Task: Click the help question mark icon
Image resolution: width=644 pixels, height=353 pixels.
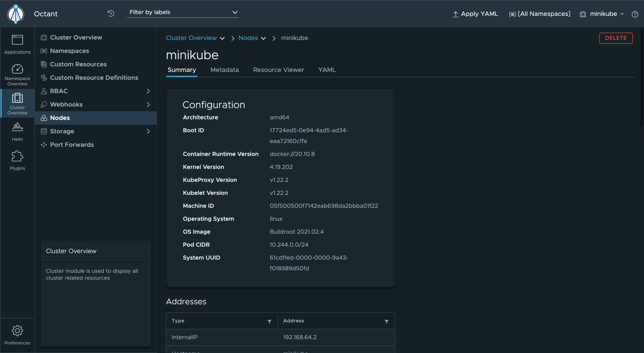Action: (635, 14)
